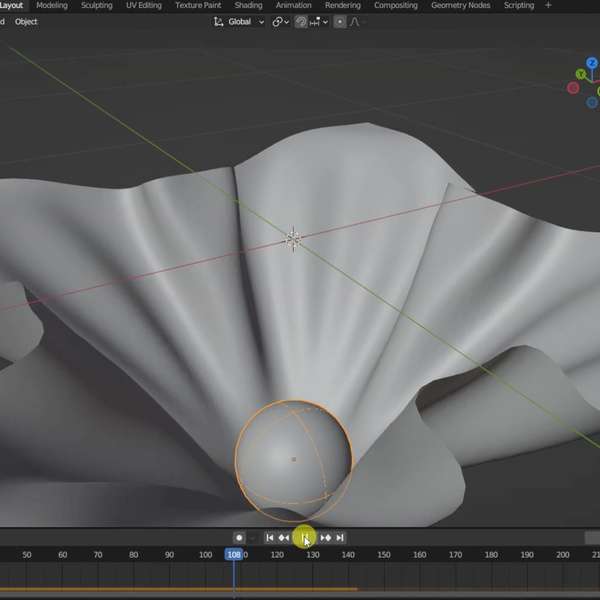Click the red negative X axis on the gizmo
The height and width of the screenshot is (600, 600).
573,88
